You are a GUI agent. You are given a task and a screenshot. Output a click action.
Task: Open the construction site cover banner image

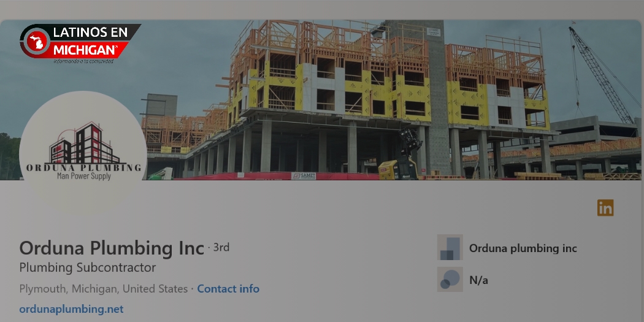tap(322, 100)
